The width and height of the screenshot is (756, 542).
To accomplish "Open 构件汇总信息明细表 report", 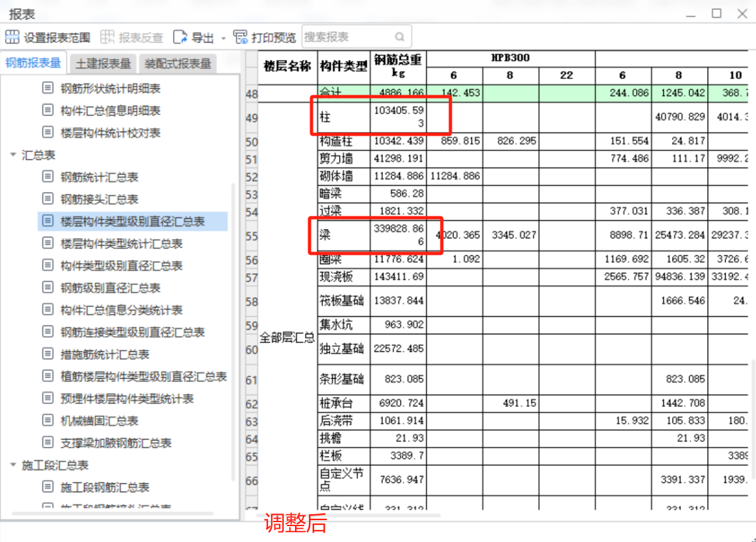I will click(x=110, y=111).
